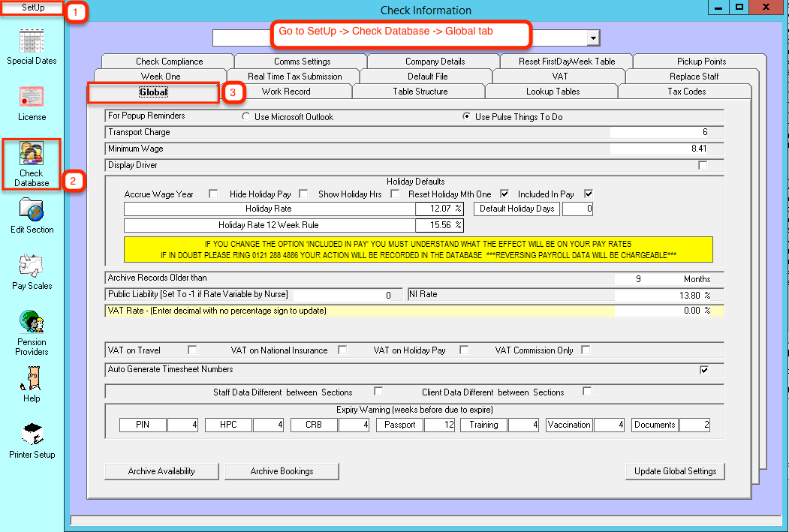The height and width of the screenshot is (532, 789).
Task: Select Use Microsoft Outlook radio option
Action: [246, 117]
